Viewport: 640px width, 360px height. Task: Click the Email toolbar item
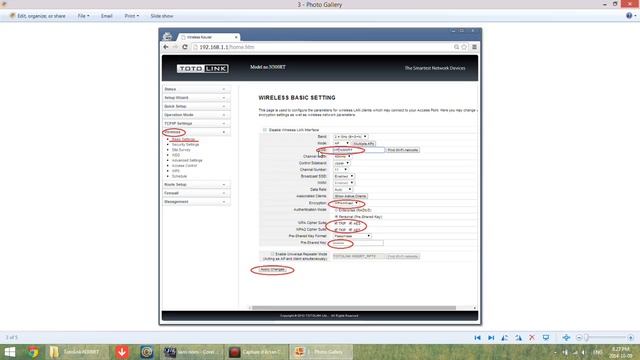coord(107,16)
